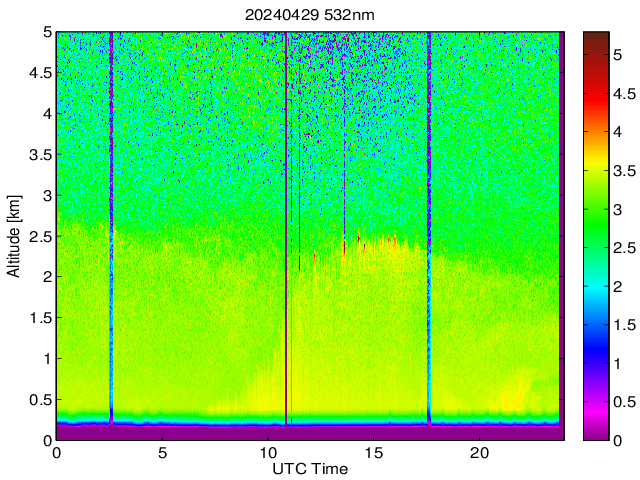Viewport: 640px width, 480px height.
Task: Click y-axis tick label 2.5
Action: tap(39, 236)
